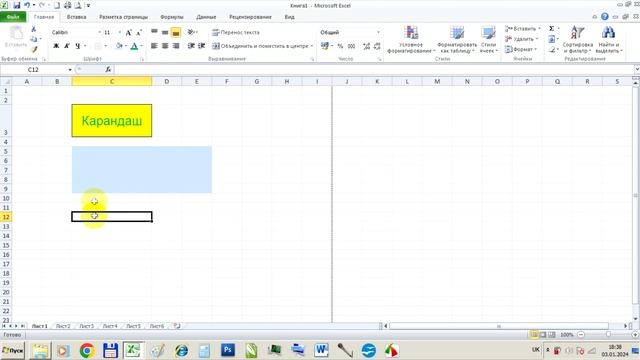This screenshot has height=360, width=640.
Task: Zoom in with plus button
Action: coord(635,335)
